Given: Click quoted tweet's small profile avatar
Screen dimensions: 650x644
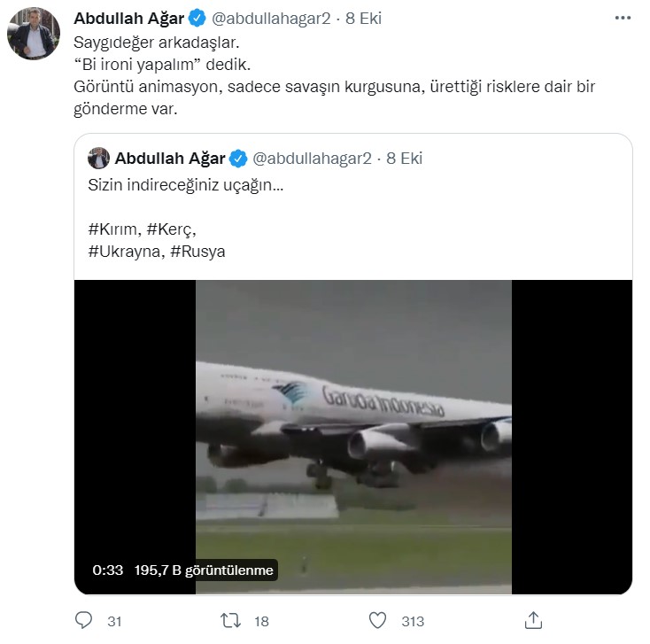Looking at the screenshot, I should pos(98,159).
